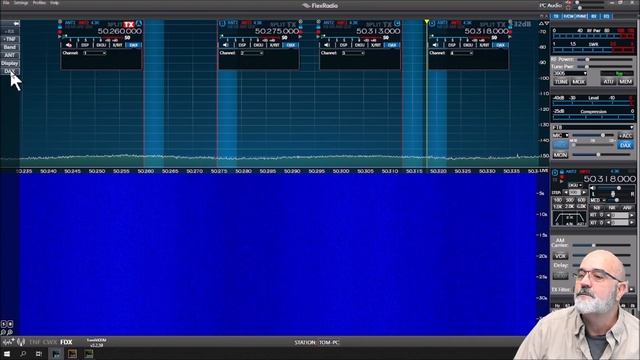
Task: Toggle the VOX button
Action: [560, 256]
